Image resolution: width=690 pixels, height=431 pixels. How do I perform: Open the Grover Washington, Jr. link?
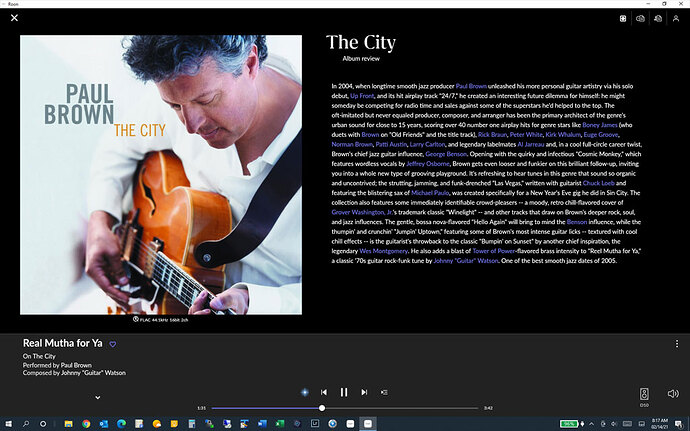362,212
